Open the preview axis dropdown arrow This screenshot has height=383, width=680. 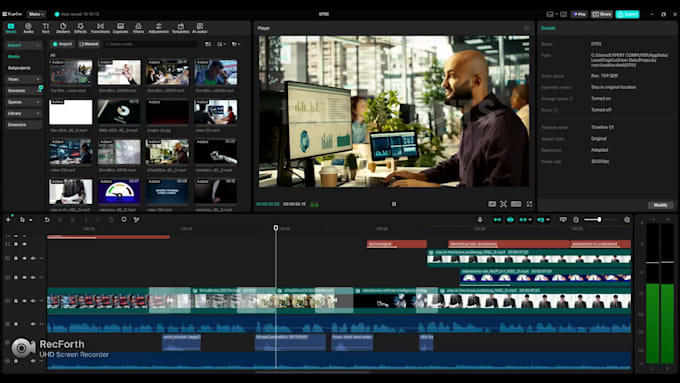pos(548,220)
